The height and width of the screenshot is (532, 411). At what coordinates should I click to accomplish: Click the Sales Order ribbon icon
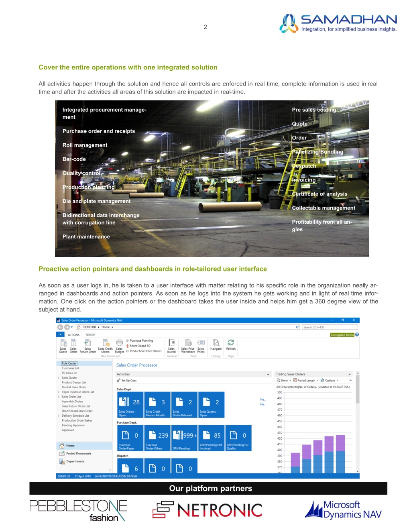click(73, 343)
